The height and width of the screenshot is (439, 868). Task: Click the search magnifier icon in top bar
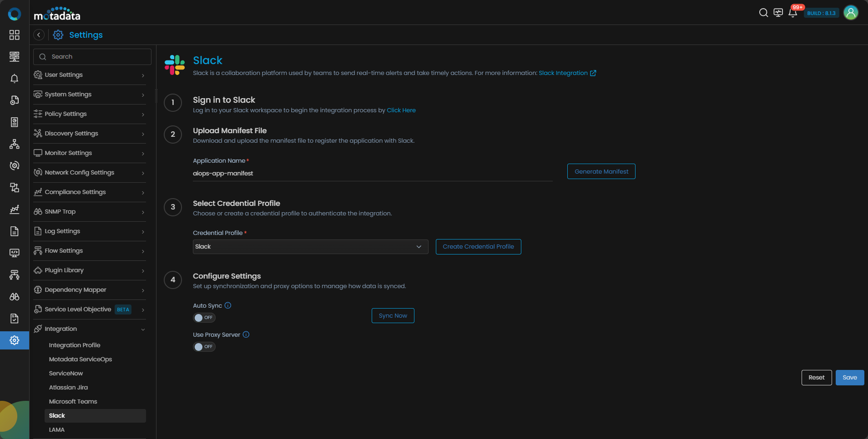tap(763, 13)
